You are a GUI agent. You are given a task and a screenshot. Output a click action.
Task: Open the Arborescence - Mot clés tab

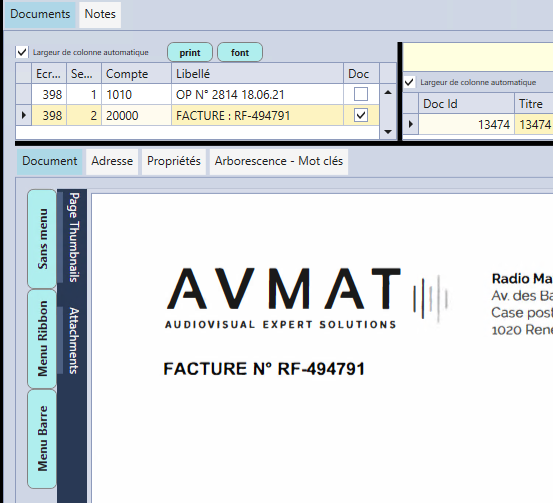coord(279,161)
